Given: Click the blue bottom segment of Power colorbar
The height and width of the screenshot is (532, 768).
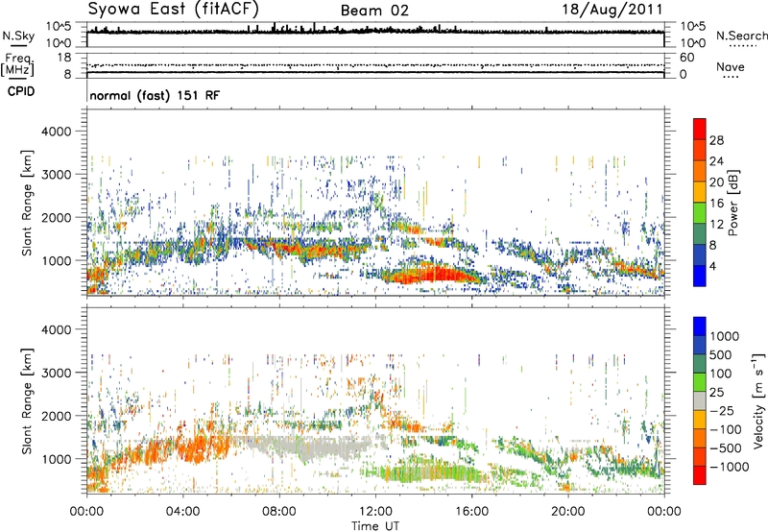Looking at the screenshot, I should click(x=700, y=276).
